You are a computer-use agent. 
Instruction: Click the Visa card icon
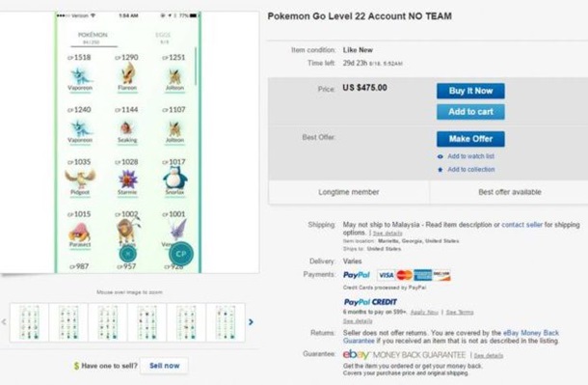386,275
